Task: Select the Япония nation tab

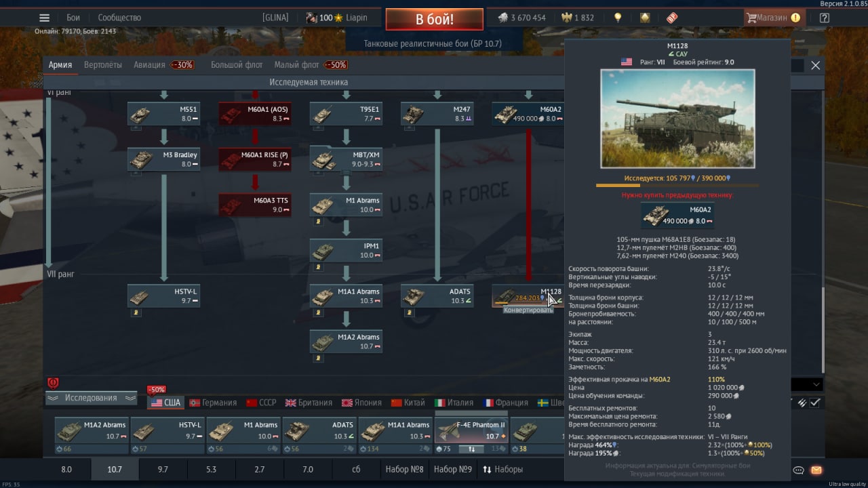Action: pos(361,403)
